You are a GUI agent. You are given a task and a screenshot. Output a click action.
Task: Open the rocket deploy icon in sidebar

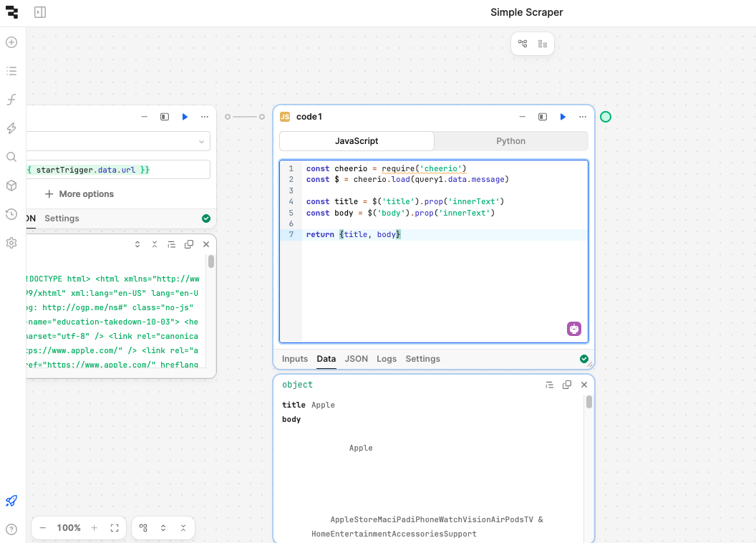[x=11, y=501]
